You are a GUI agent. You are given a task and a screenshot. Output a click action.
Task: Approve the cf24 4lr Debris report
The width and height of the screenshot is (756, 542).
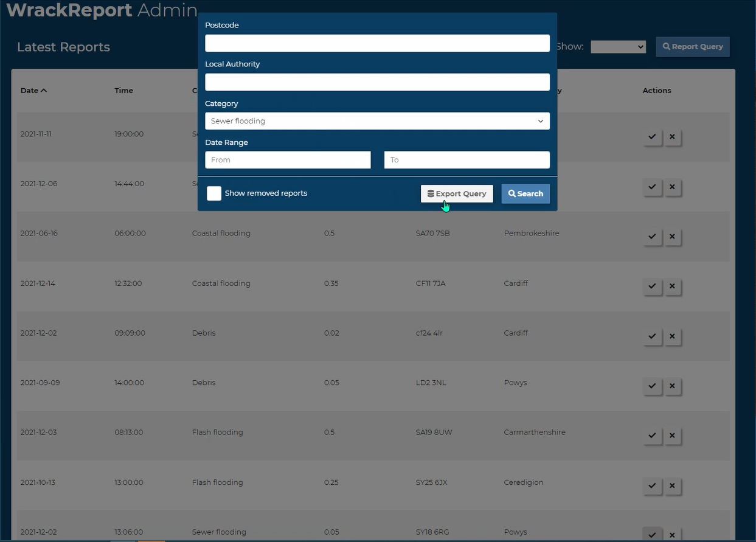[652, 336]
